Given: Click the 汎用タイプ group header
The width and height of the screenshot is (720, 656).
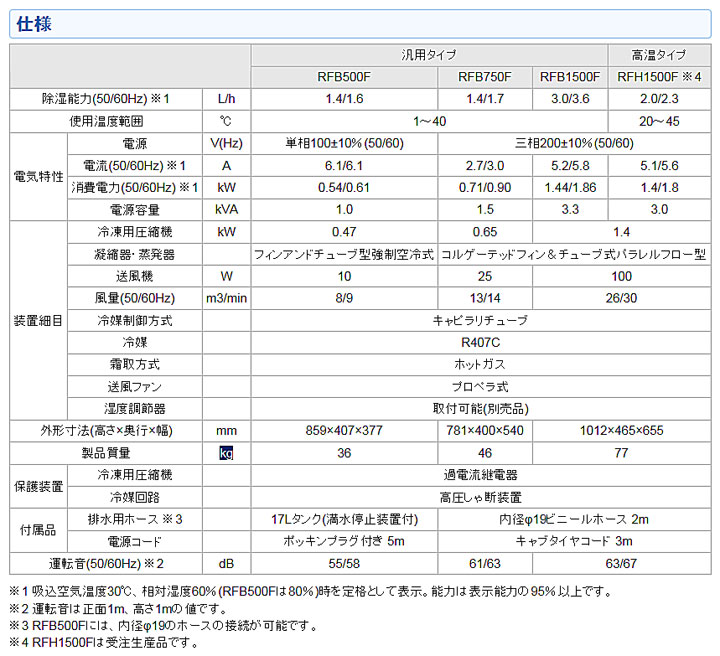Looking at the screenshot, I should pyautogui.click(x=429, y=55).
